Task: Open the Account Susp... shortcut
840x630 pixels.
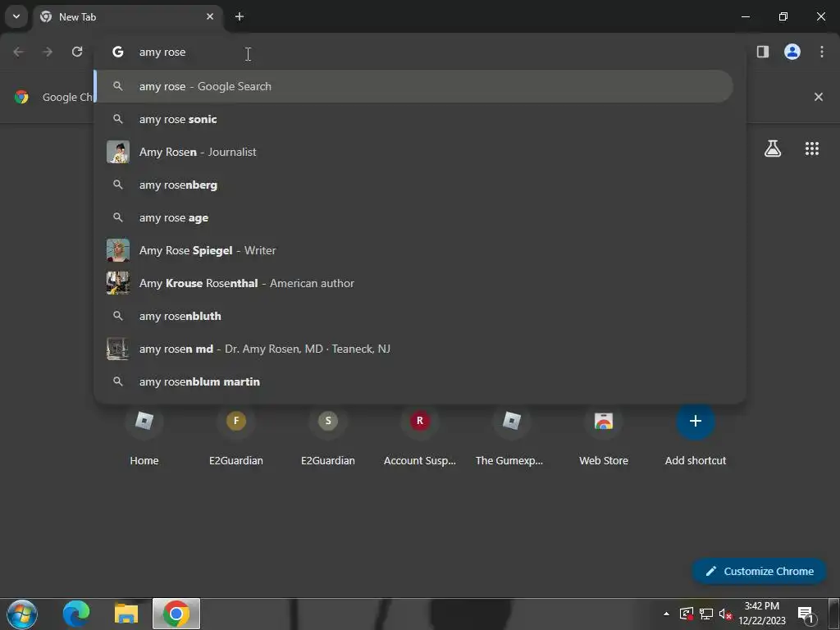Action: (420, 436)
